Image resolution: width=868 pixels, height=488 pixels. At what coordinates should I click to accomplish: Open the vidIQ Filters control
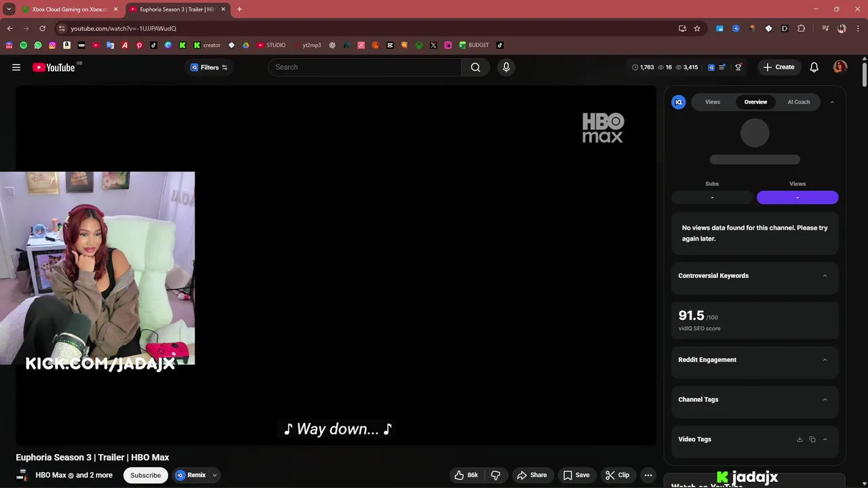[x=209, y=67]
